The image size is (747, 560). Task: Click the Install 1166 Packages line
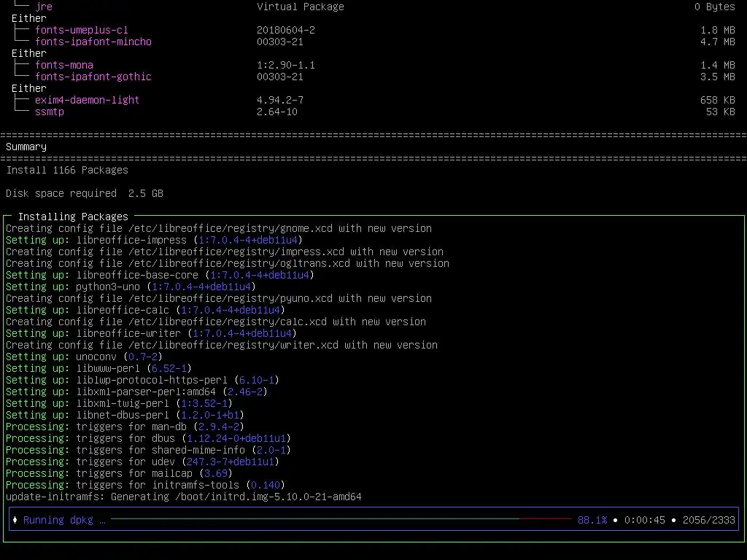[67, 170]
